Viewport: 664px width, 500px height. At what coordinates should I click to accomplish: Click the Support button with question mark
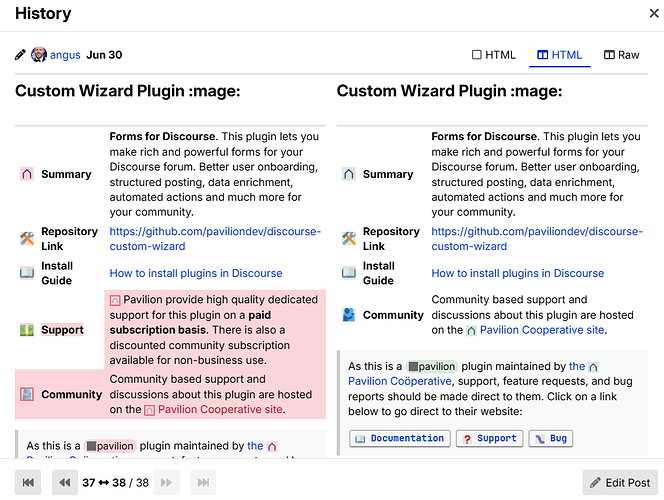click(x=490, y=439)
